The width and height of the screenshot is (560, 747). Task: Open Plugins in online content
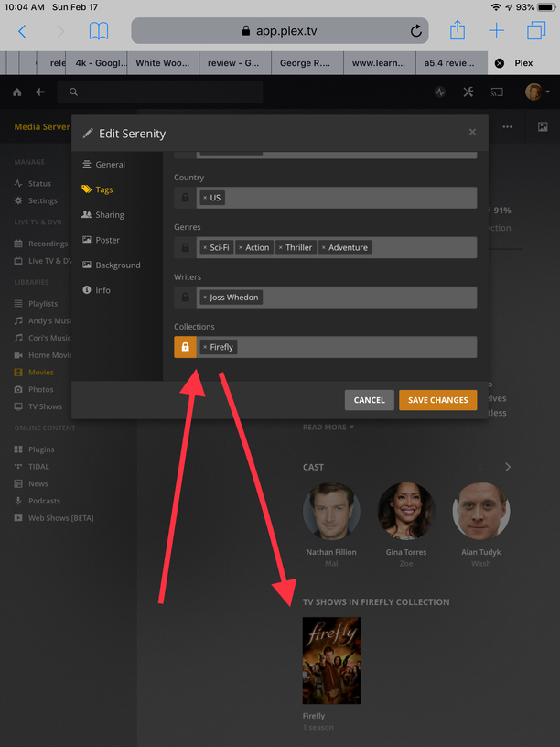click(34, 449)
